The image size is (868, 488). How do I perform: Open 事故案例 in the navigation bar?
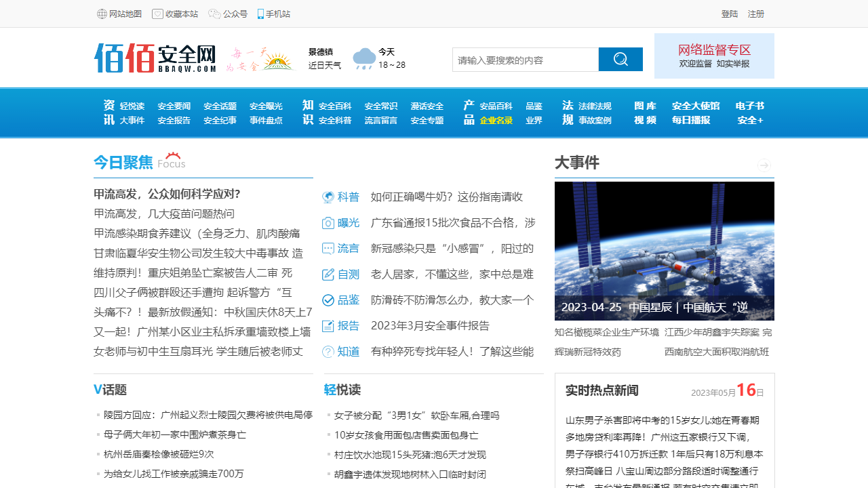point(595,121)
